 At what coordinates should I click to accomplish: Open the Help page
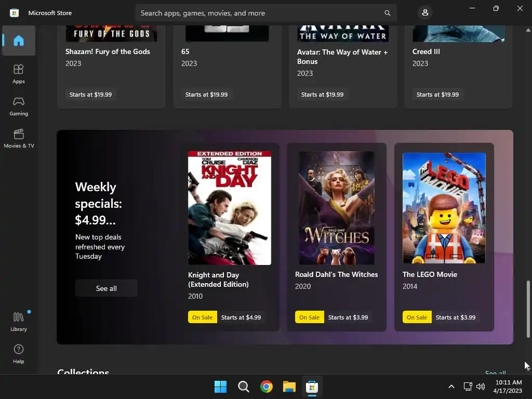click(19, 354)
